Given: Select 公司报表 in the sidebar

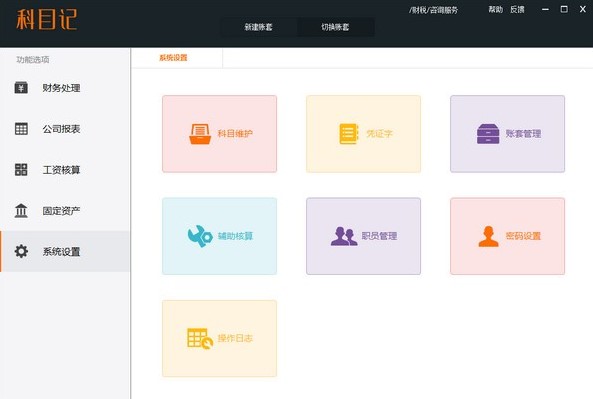Looking at the screenshot, I should click(x=65, y=129).
